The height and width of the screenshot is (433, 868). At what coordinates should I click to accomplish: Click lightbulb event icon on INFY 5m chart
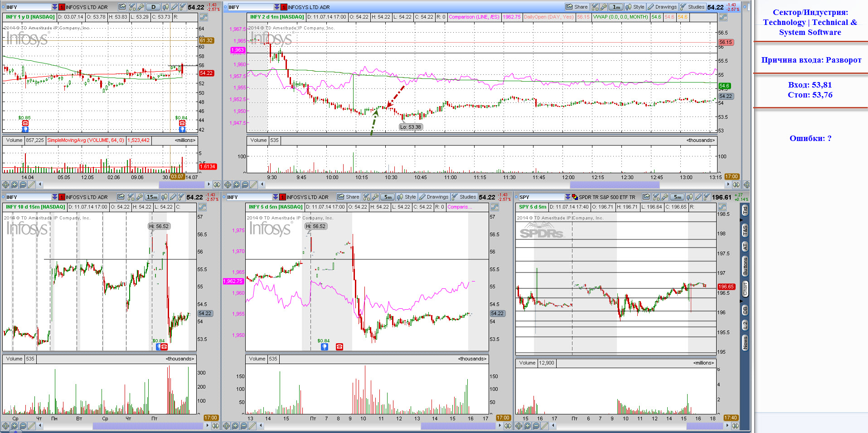(x=325, y=347)
